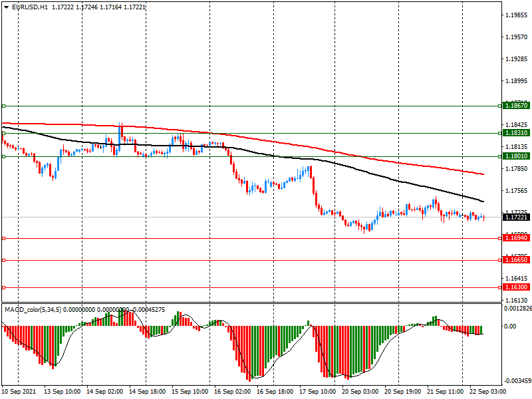Click the 1.18135 price scale value

click(x=517, y=147)
